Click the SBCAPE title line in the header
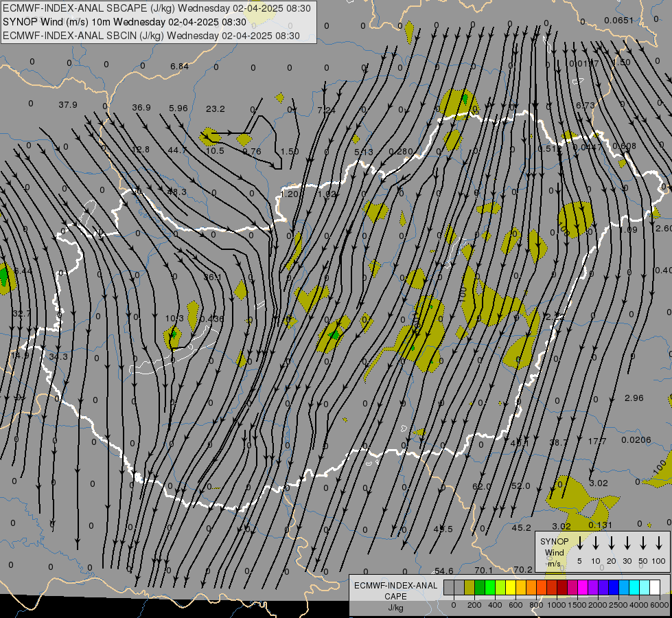The height and width of the screenshot is (618, 672). (157, 8)
